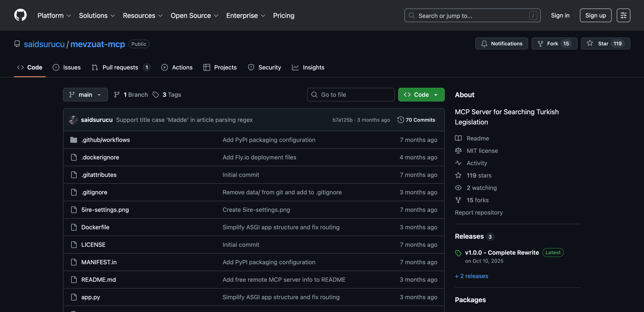644x312 pixels.
Task: Expand the Platform navigation menu
Action: tap(54, 16)
